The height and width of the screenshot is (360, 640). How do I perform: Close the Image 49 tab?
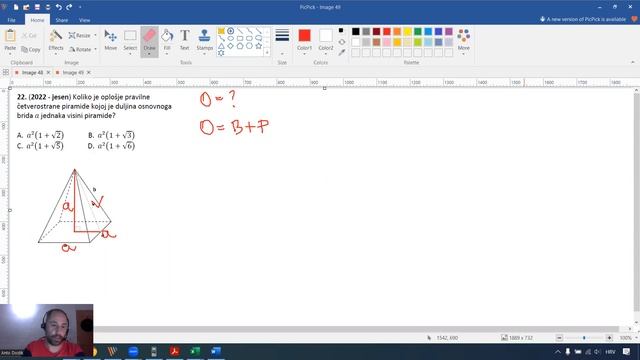click(89, 72)
